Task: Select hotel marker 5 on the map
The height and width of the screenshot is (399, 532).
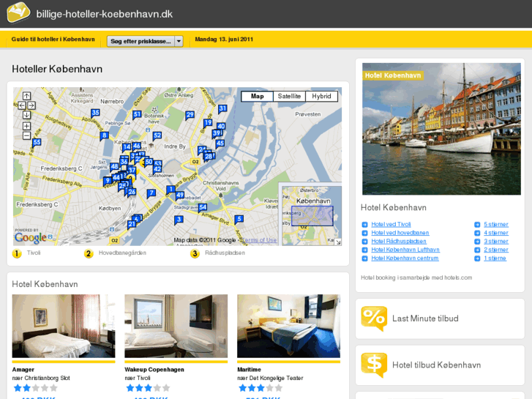Action: pos(239,220)
